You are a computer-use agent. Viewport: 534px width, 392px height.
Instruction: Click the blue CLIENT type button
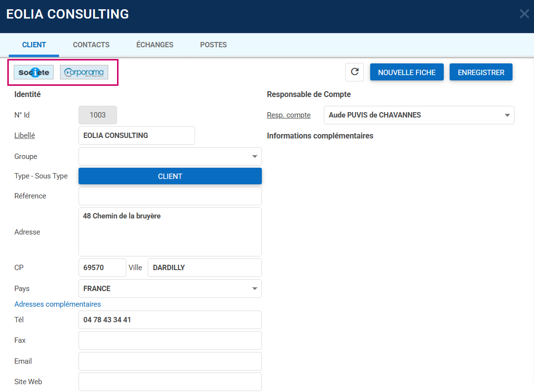170,176
